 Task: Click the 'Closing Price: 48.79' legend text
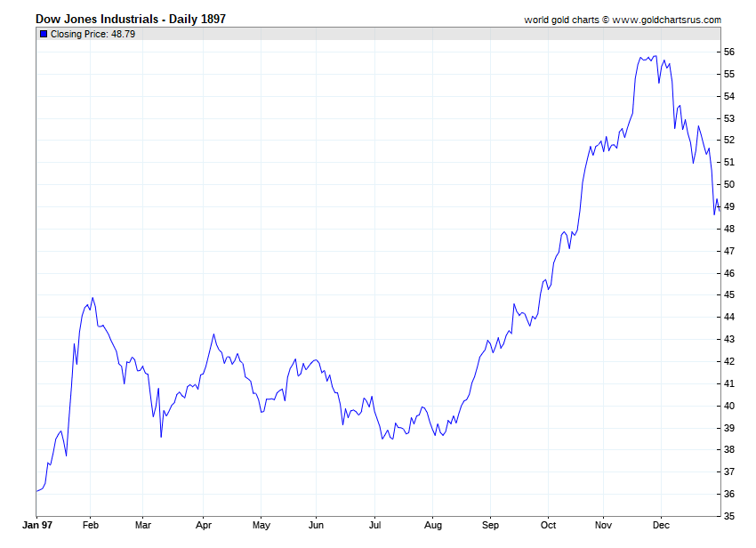[93, 34]
